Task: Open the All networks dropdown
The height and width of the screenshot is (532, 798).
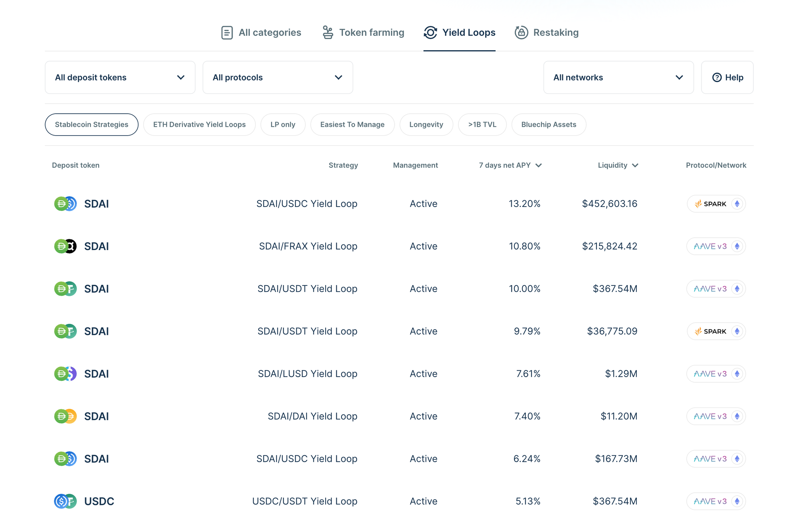Action: [x=618, y=77]
